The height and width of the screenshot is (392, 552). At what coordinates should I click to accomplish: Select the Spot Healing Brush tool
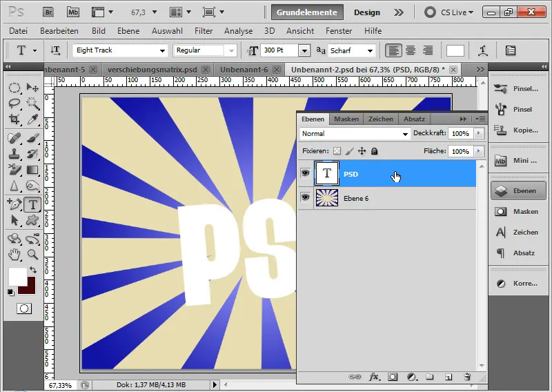pos(14,138)
